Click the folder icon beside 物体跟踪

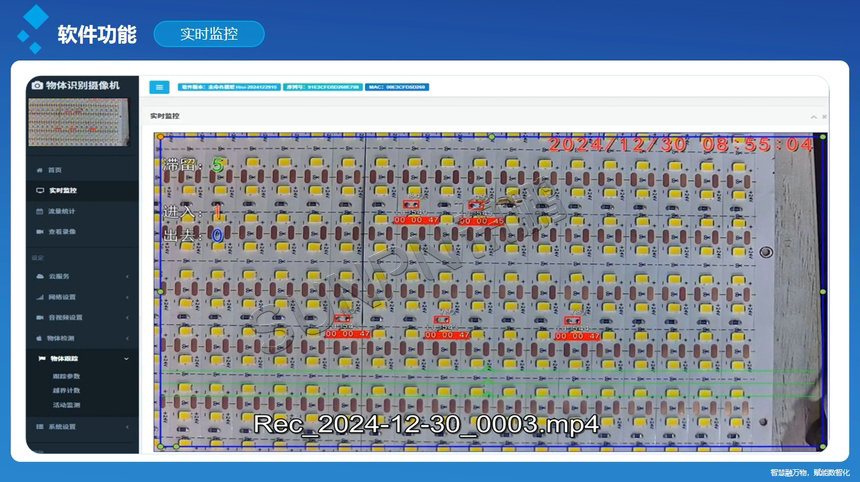point(40,358)
